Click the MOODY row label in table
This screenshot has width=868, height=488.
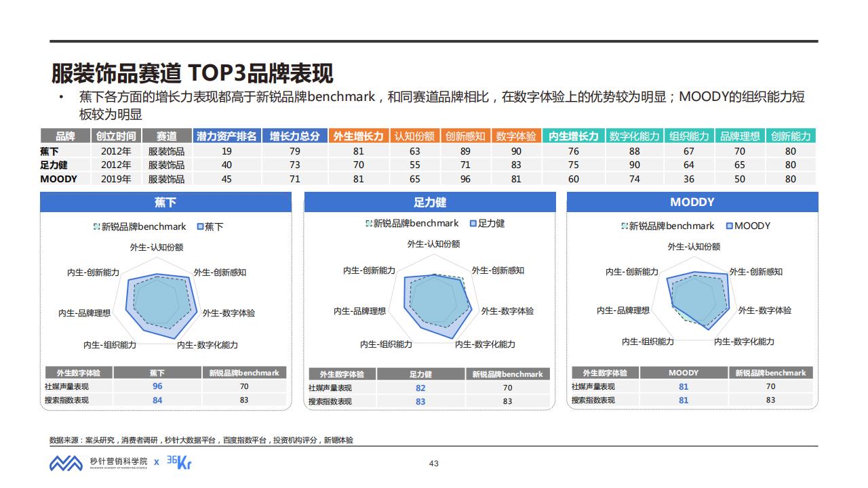pyautogui.click(x=58, y=179)
